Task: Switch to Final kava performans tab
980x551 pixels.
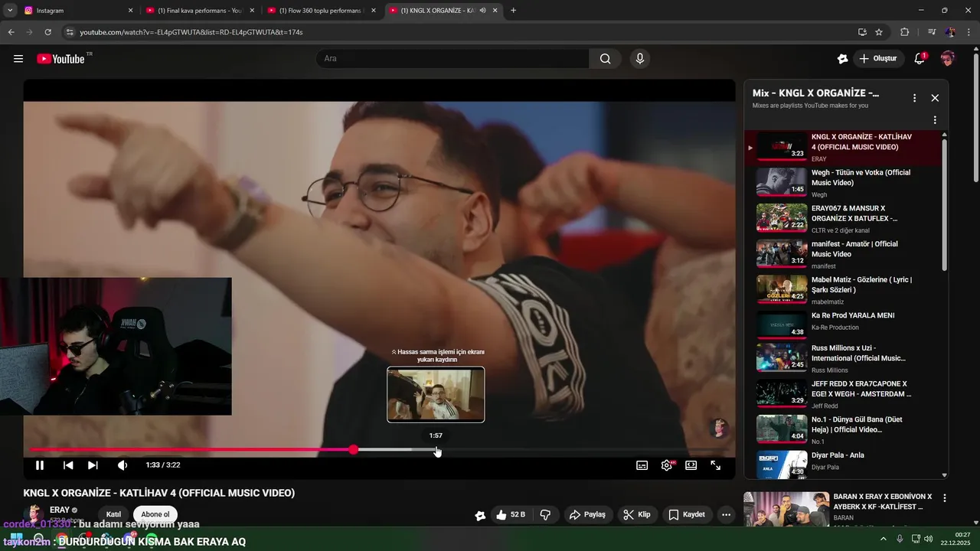Action: 201,11
